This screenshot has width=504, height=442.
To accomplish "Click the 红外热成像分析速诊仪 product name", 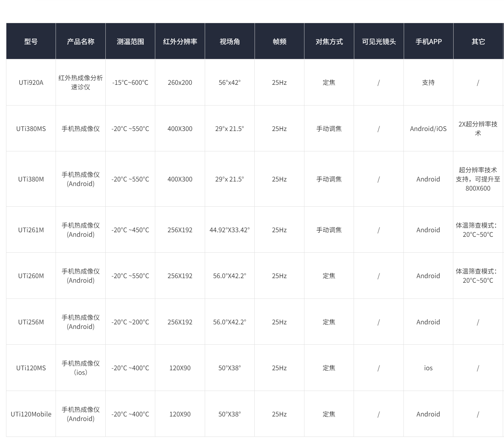I will 81,82.
